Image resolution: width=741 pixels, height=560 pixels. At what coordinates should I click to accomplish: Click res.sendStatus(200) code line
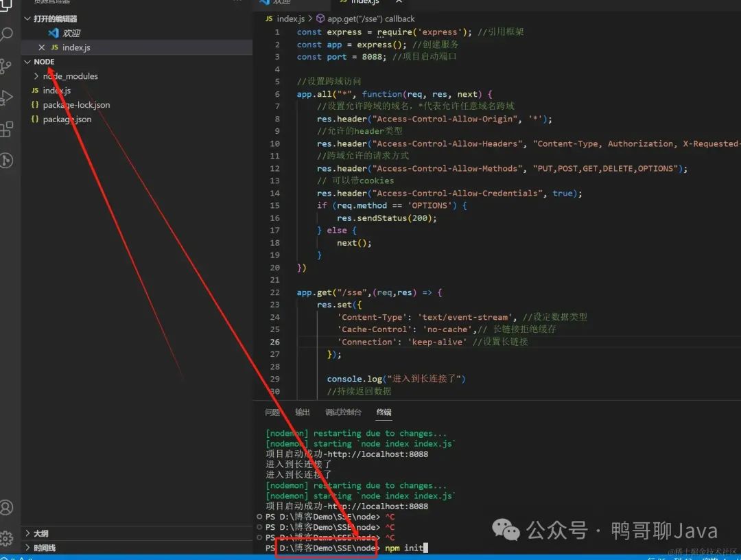(x=386, y=218)
